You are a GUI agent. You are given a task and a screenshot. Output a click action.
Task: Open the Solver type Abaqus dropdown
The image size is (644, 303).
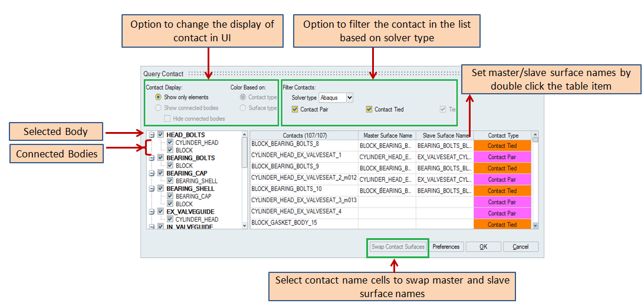point(336,97)
